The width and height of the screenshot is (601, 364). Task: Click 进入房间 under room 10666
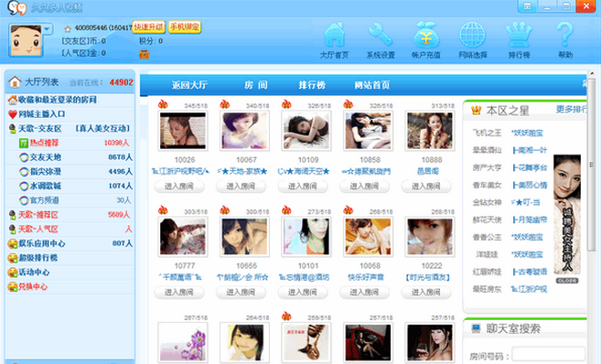[241, 293]
